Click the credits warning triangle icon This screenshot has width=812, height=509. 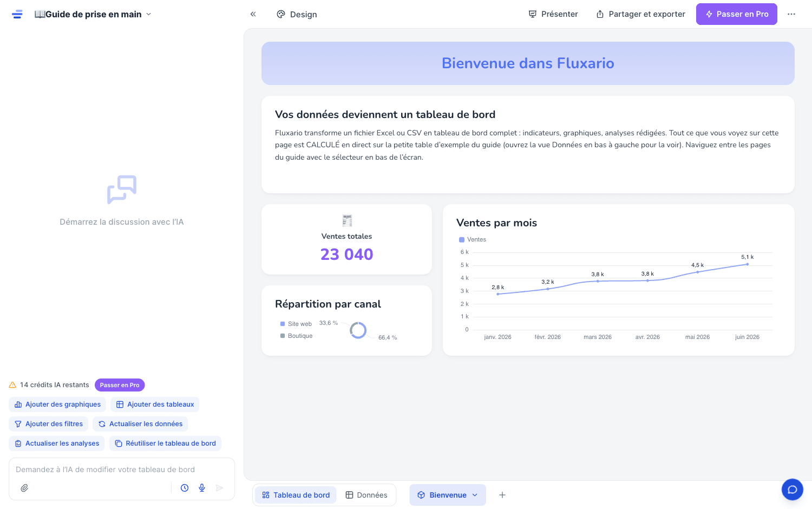coord(12,385)
